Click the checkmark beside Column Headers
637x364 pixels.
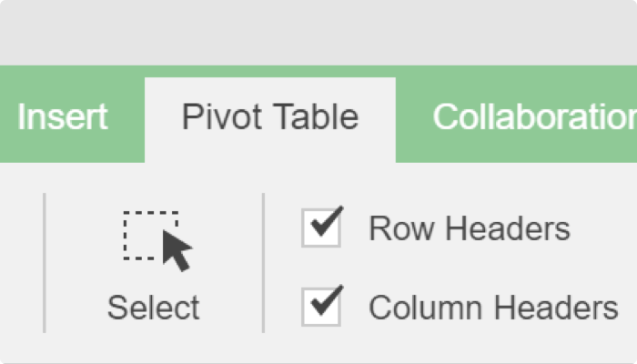[327, 300]
